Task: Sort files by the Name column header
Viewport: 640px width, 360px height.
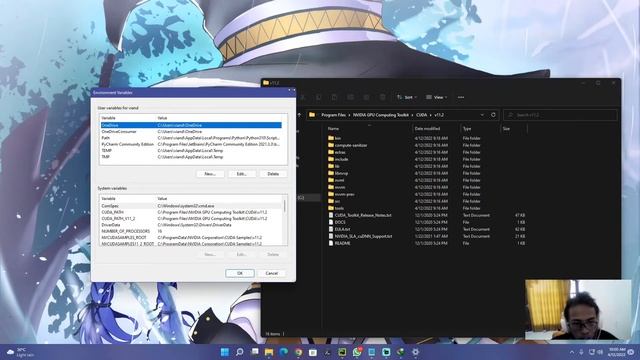Action: pyautogui.click(x=333, y=129)
